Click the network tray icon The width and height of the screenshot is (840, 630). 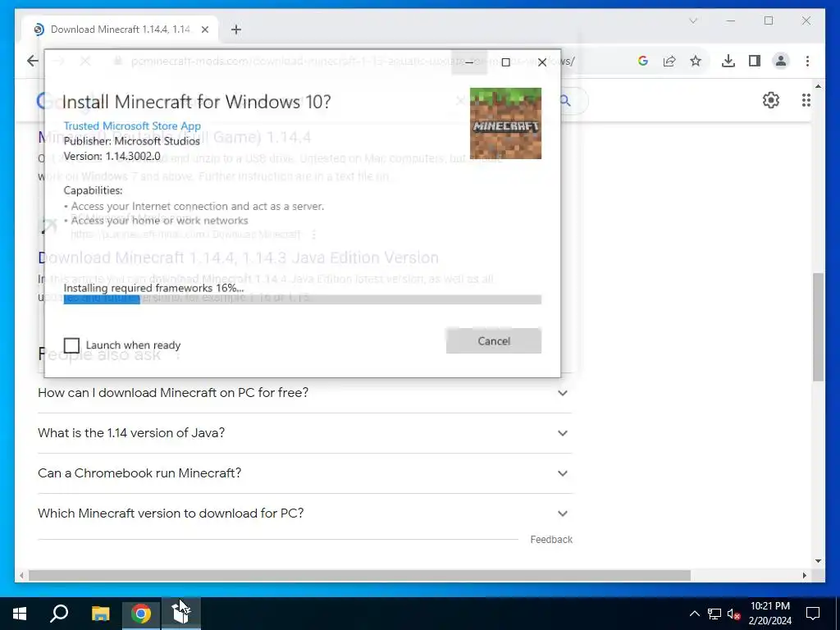[x=714, y=614]
